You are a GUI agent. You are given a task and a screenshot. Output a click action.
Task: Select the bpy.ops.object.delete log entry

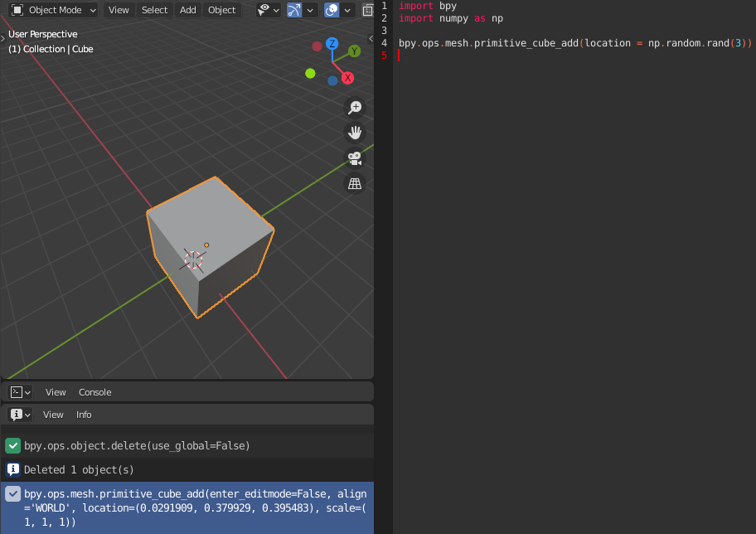click(x=187, y=445)
